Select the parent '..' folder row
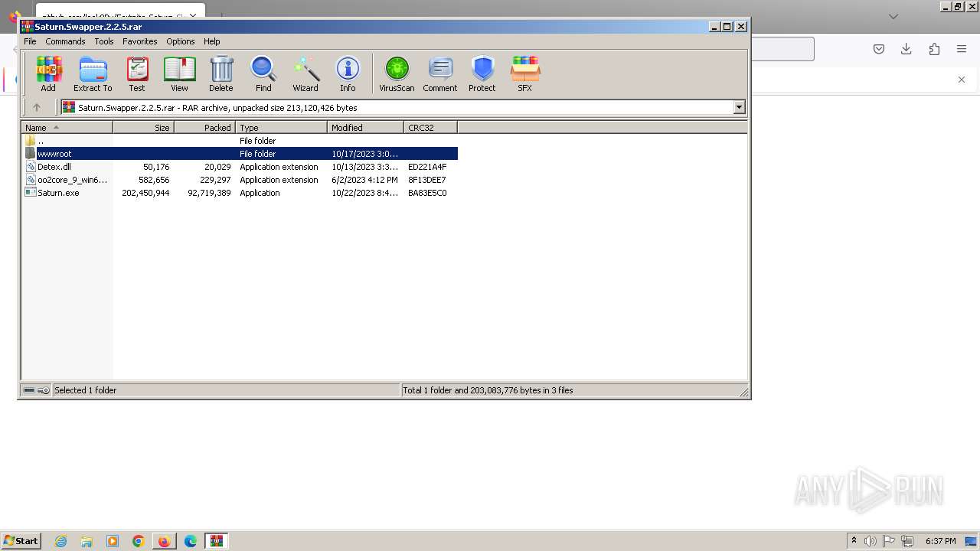Image resolution: width=980 pixels, height=551 pixels. point(240,141)
